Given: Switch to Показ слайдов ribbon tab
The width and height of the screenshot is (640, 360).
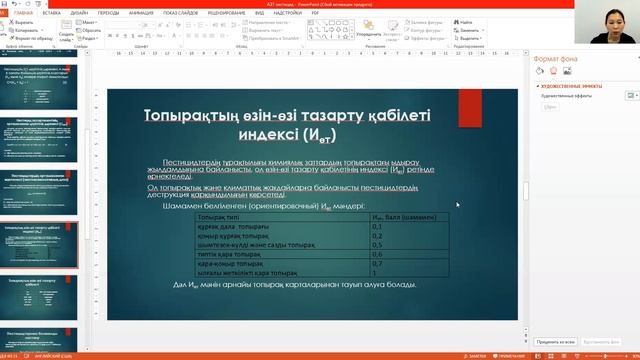Looking at the screenshot, I should [180, 13].
